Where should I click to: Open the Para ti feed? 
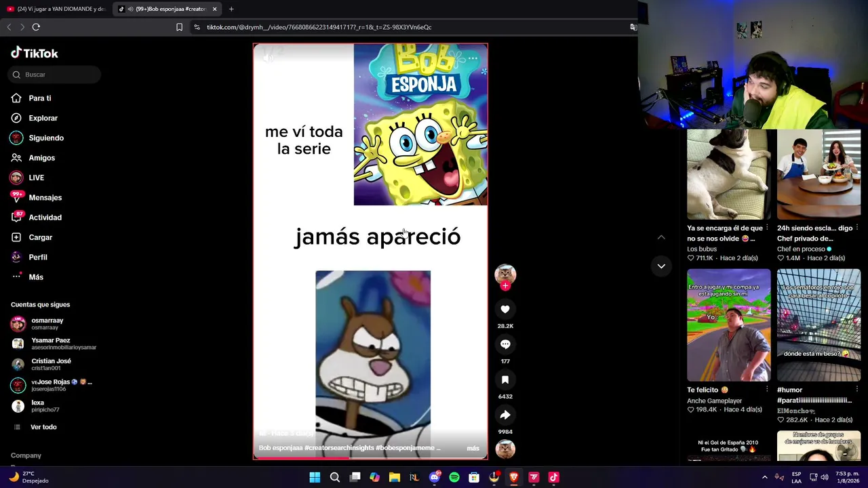pyautogui.click(x=31, y=98)
